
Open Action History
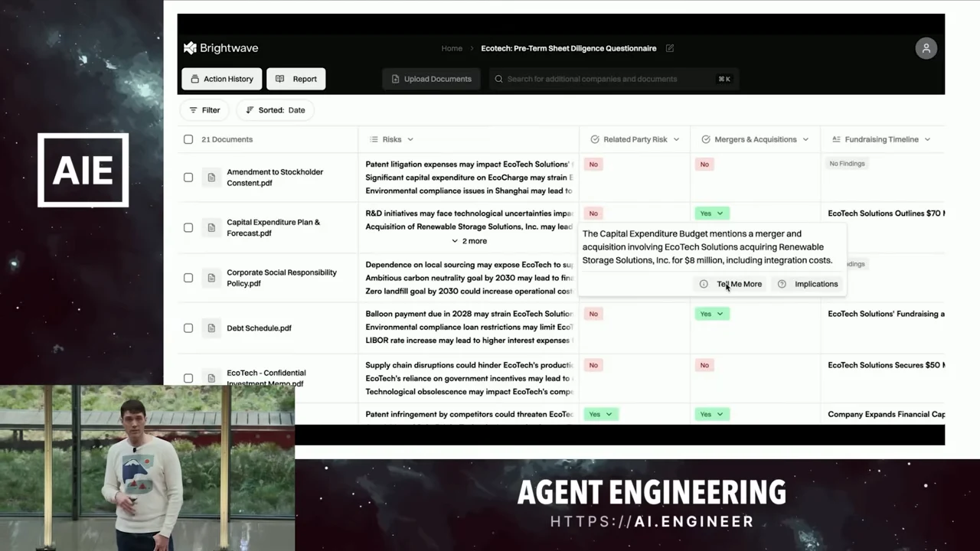(222, 79)
